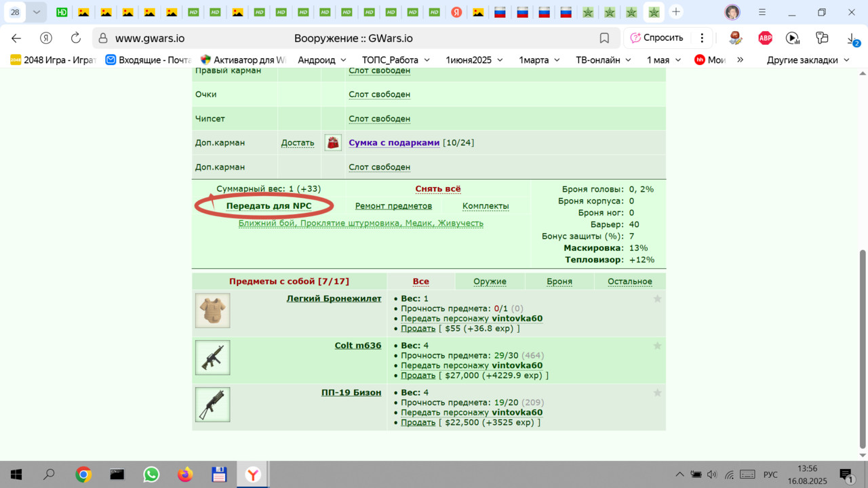This screenshot has height=488, width=868.
Task: Open the Легкий Бронежилет item name link
Action: click(x=334, y=299)
